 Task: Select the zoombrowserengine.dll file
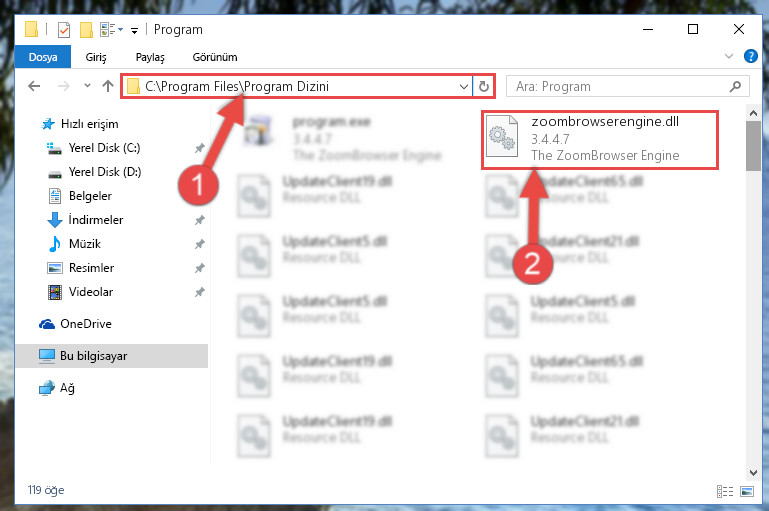click(600, 140)
